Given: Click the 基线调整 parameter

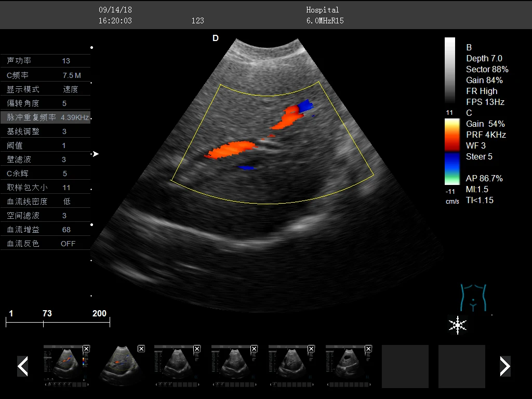Looking at the screenshot, I should click(45, 131).
